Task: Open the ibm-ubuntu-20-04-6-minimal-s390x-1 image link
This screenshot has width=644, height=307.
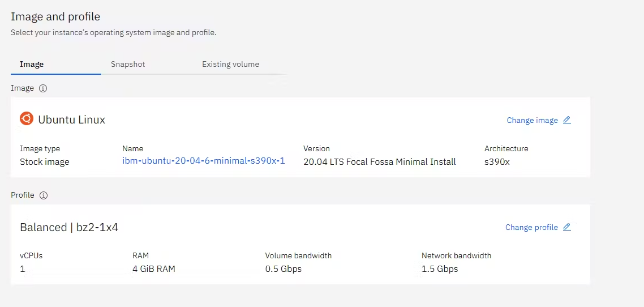Action: coord(204,161)
